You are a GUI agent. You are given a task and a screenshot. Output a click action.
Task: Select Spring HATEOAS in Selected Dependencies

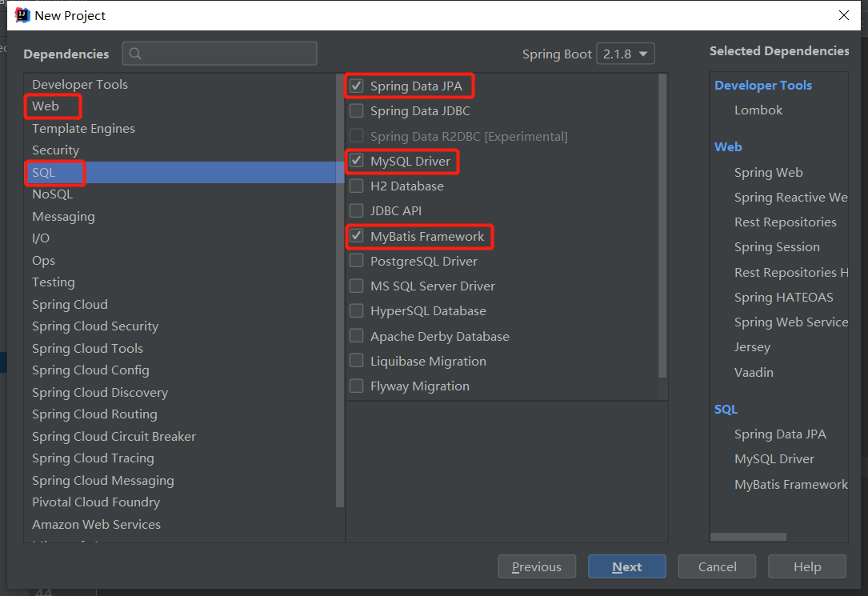pos(783,297)
